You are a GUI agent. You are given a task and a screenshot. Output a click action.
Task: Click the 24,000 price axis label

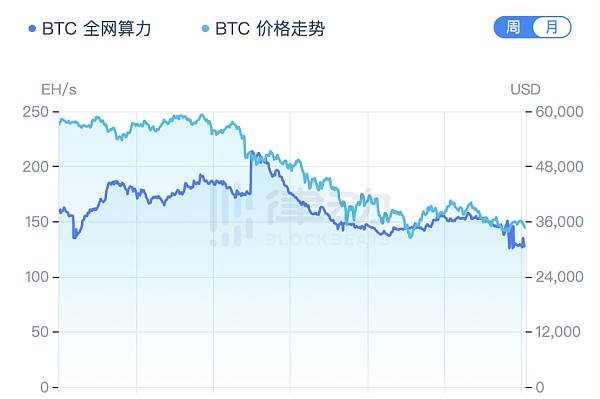(559, 277)
